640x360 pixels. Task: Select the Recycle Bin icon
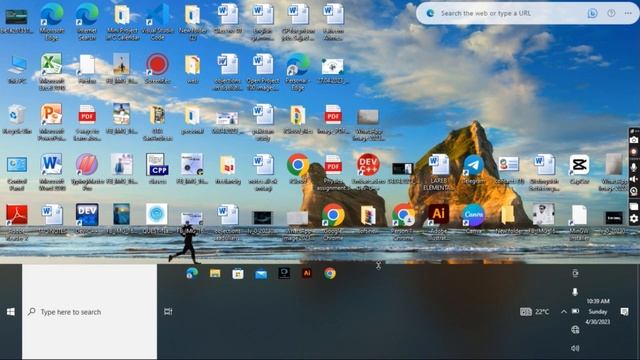tap(17, 120)
